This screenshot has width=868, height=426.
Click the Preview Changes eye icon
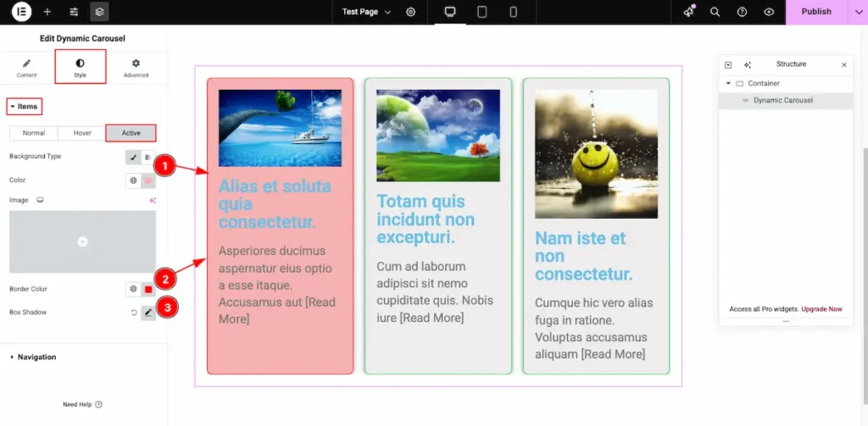coord(769,12)
